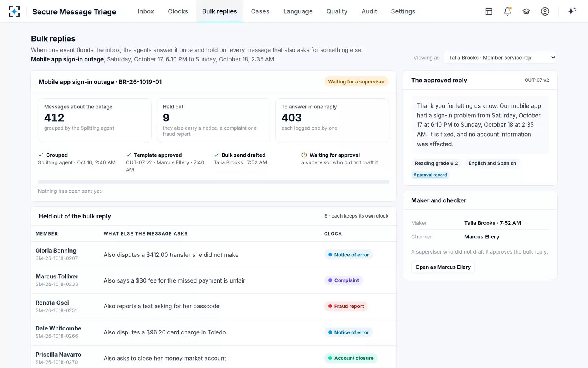Click the Secure Message Triage logo icon
The height and width of the screenshot is (368, 588).
coord(14,11)
